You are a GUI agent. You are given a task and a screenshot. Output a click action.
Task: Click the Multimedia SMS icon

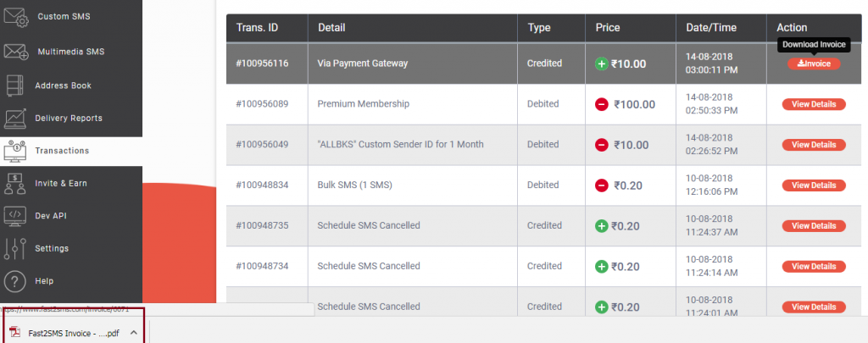[x=17, y=52]
